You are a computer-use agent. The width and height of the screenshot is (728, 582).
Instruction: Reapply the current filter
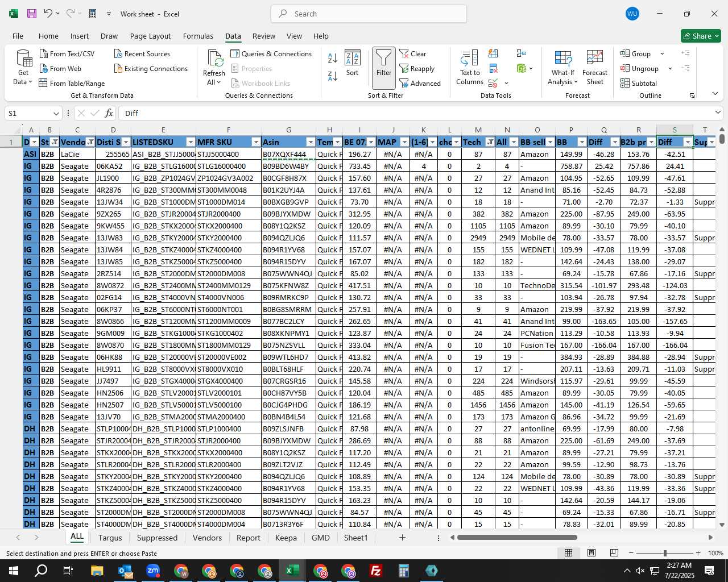417,68
